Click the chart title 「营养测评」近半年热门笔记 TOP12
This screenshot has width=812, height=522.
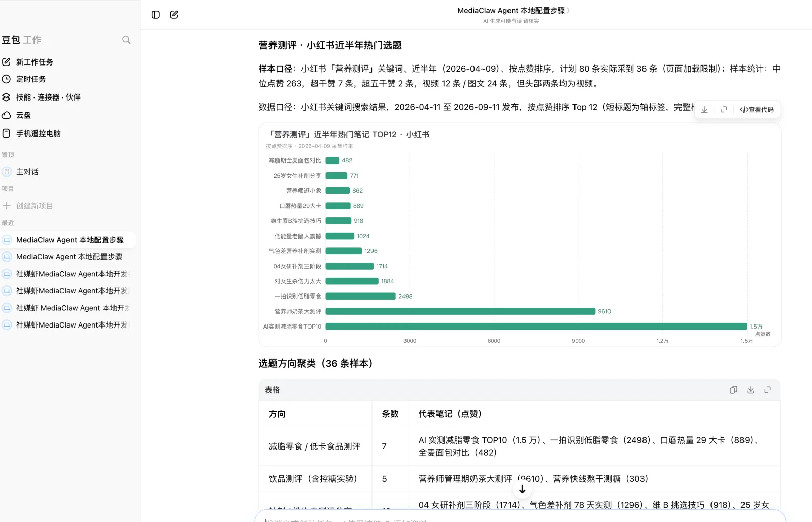point(348,134)
